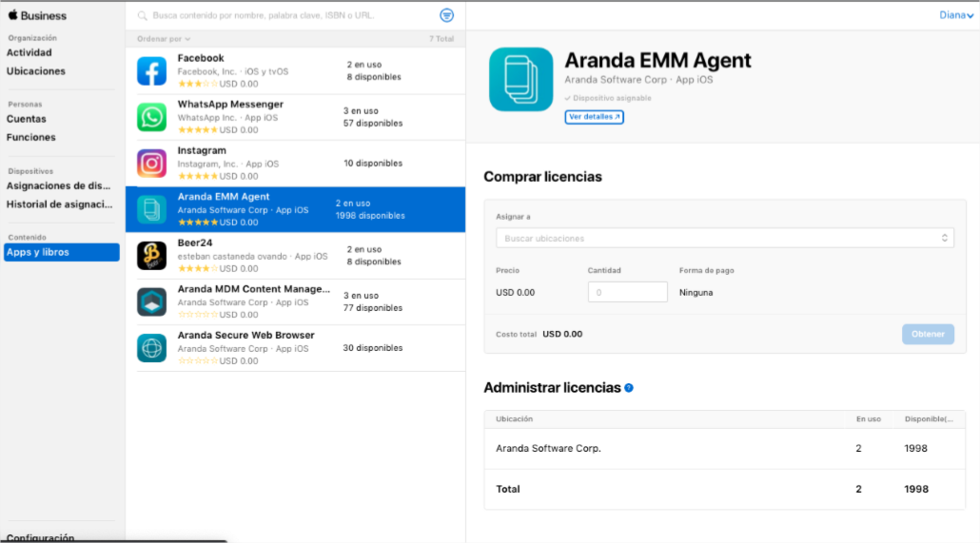The height and width of the screenshot is (543, 980).
Task: Click the Aranda Software Corp. location row
Action: pyautogui.click(x=724, y=449)
